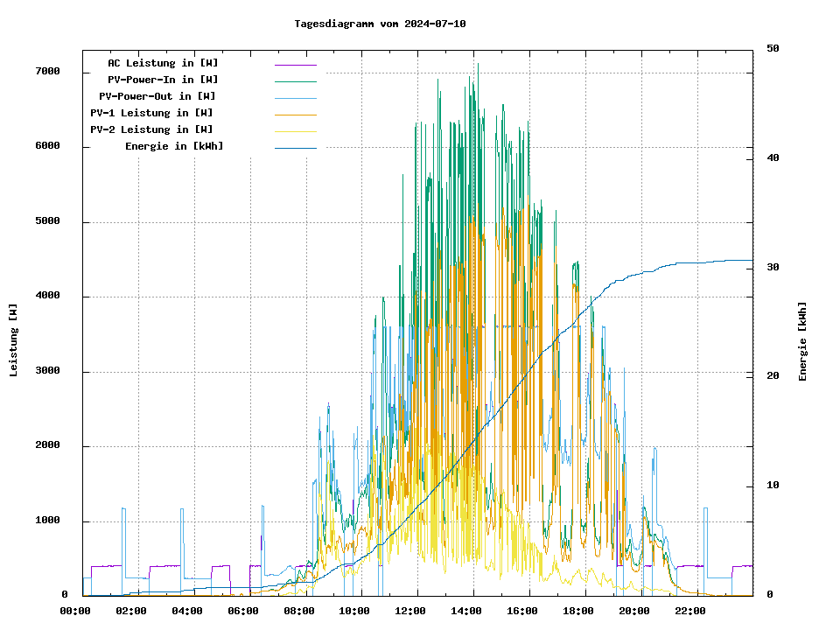Click the 18:00 time axis label
This screenshot has height=630, width=840.
[578, 611]
